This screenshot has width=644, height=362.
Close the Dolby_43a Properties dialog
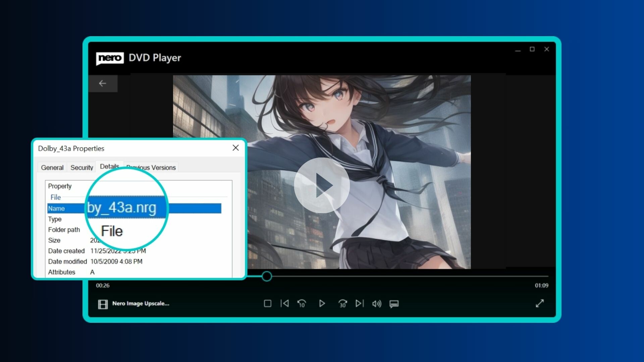235,148
